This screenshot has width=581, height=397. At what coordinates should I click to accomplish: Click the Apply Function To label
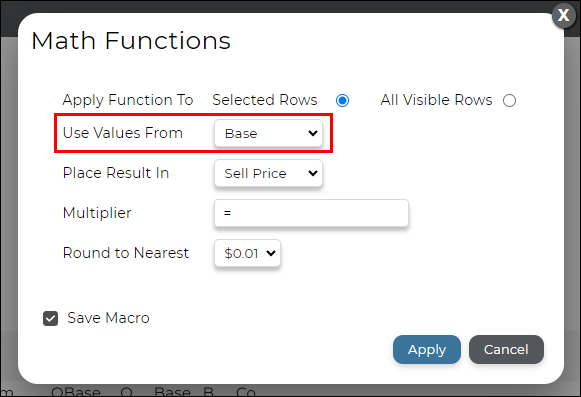[x=128, y=100]
